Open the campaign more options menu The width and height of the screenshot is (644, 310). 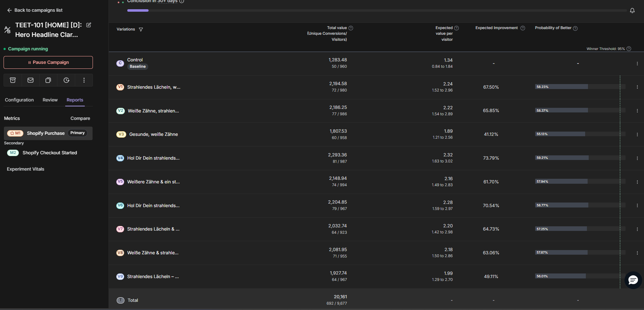[84, 80]
